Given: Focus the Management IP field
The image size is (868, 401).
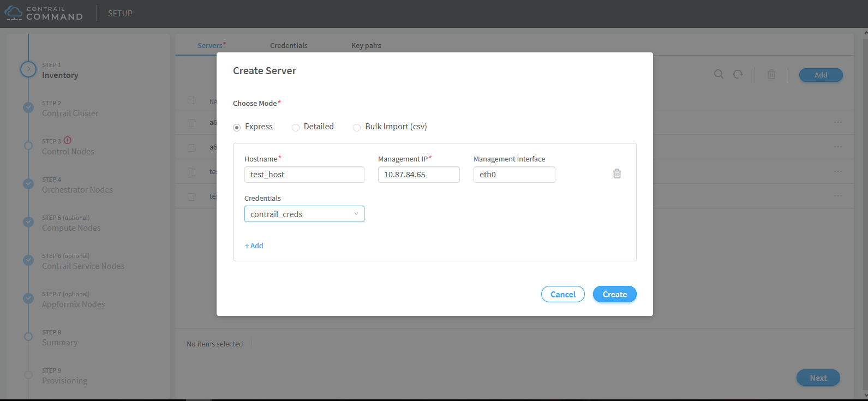Looking at the screenshot, I should click(x=418, y=175).
